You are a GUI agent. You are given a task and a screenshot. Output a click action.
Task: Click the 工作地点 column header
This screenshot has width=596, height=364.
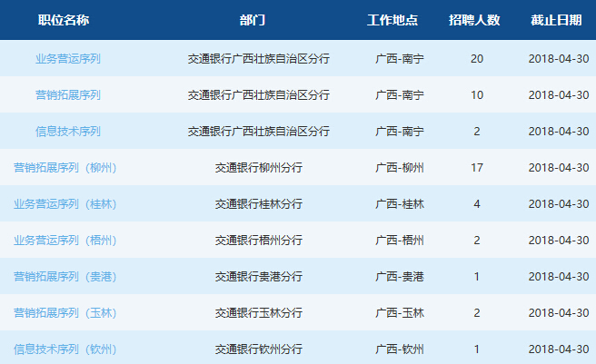[x=392, y=20]
